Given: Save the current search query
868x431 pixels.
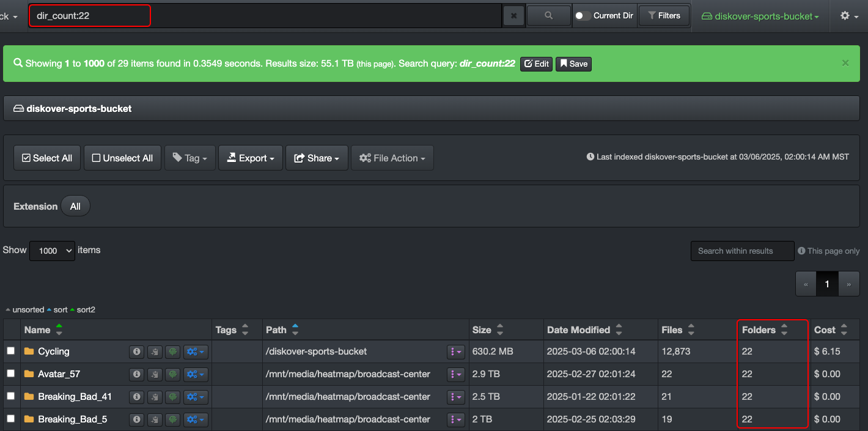Looking at the screenshot, I should click(x=573, y=64).
